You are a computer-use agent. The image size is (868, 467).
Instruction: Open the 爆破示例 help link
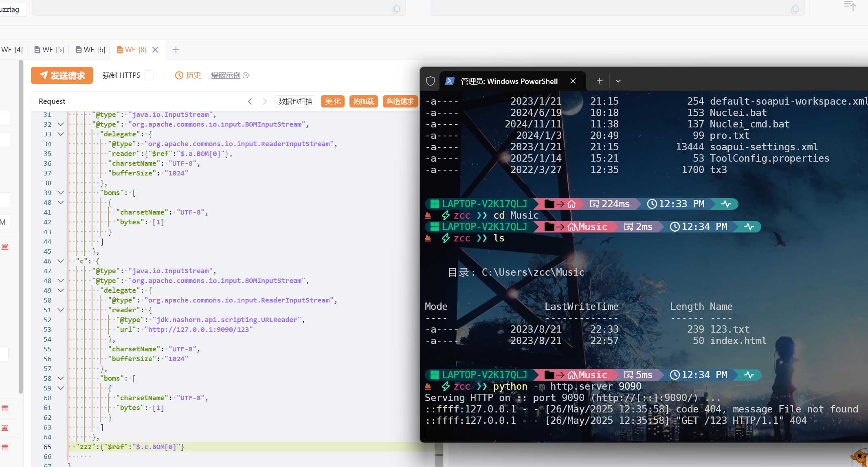[226, 75]
